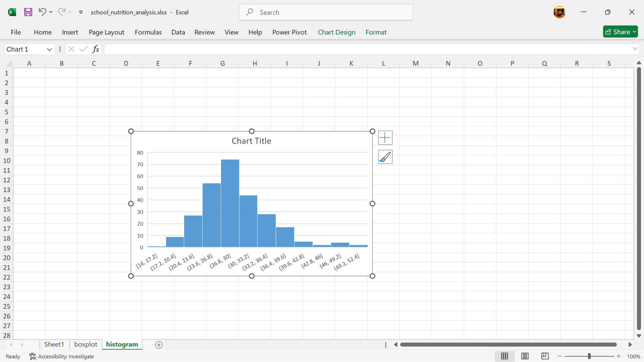The width and height of the screenshot is (644, 362).
Task: Switch to Page Break Preview
Action: 545,356
